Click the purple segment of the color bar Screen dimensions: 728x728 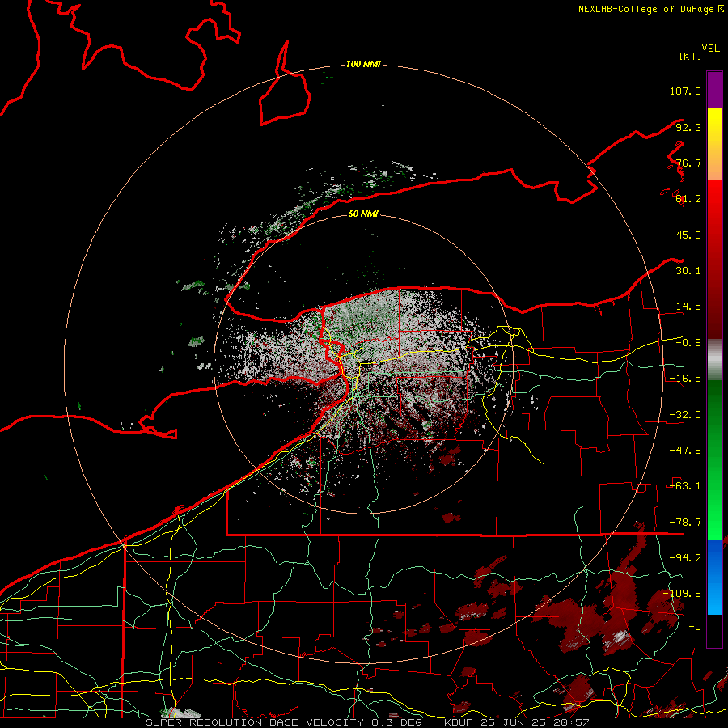click(714, 90)
